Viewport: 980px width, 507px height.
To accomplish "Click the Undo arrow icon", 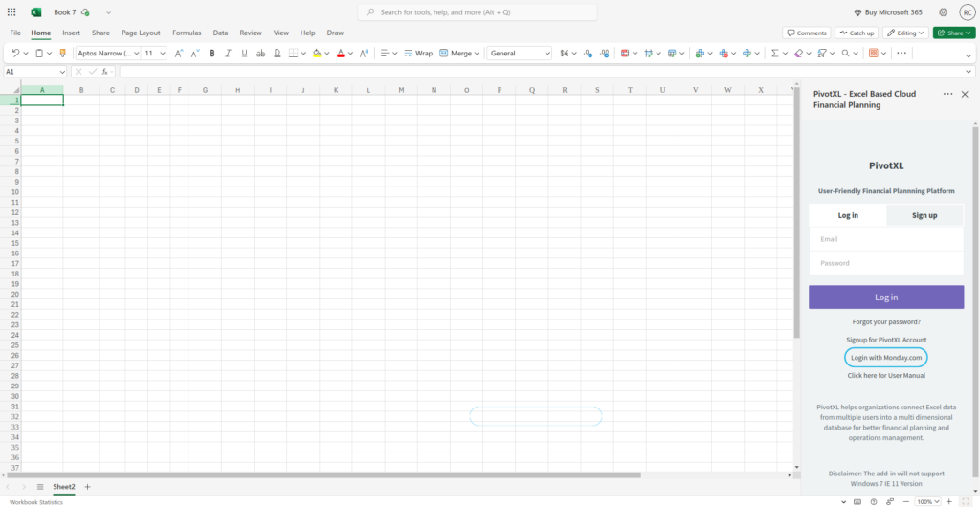I will tap(16, 53).
